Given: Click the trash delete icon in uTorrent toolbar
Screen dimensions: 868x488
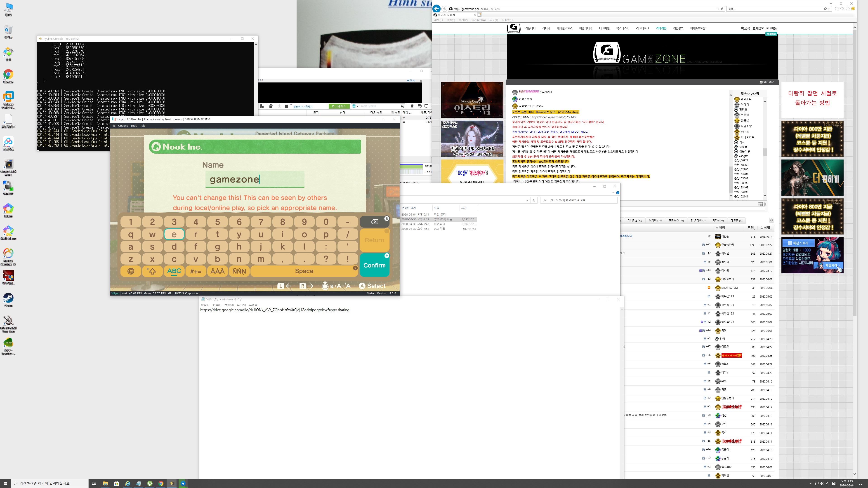Looking at the screenshot, I should 271,106.
